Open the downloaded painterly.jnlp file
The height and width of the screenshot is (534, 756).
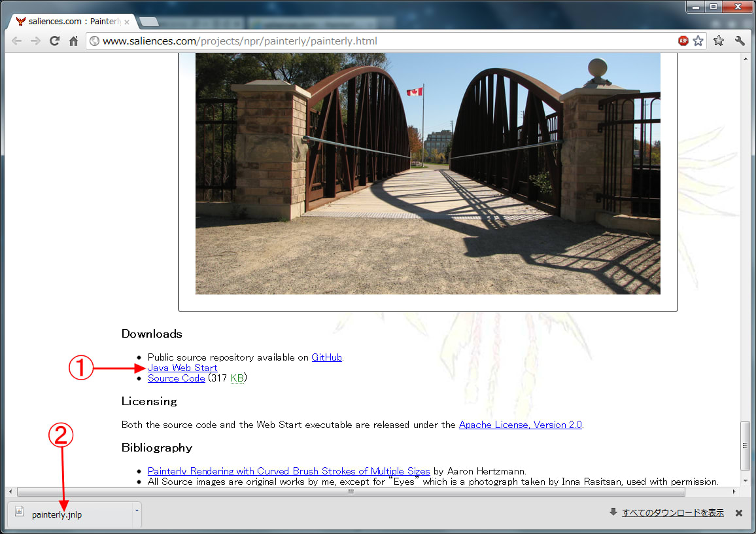click(57, 514)
